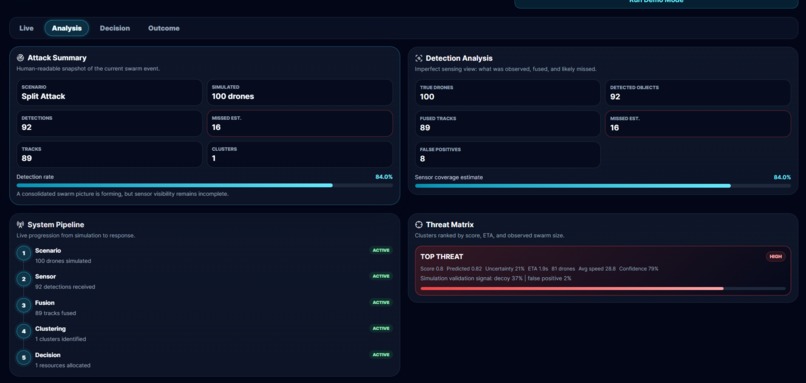Click the ACTIVE badge on Clustering row
806x383 pixels.
point(381,328)
